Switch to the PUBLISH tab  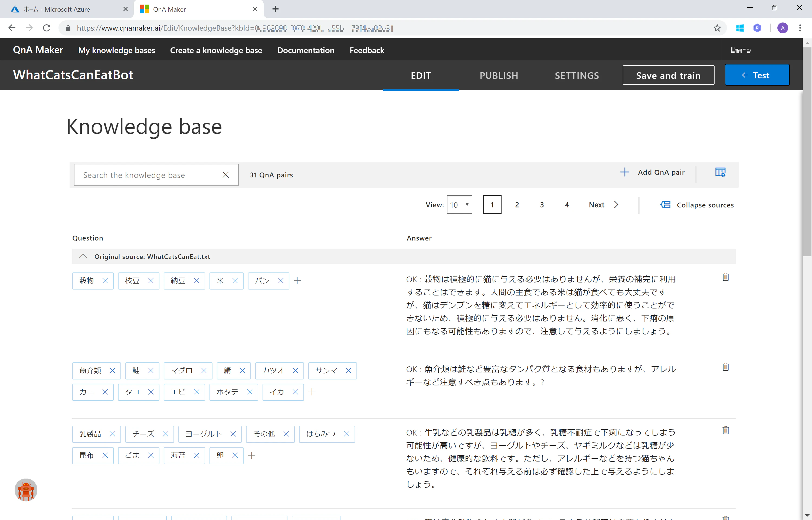[x=499, y=76]
